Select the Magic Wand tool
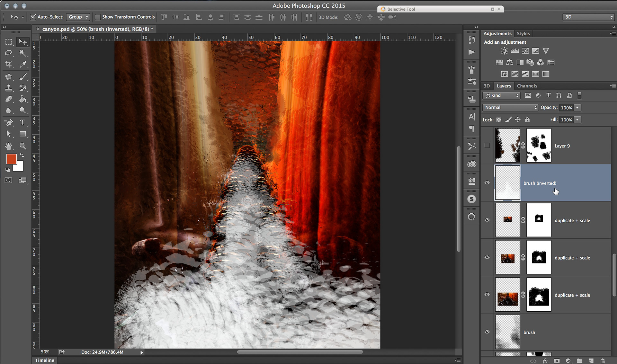Screen dimensions: 617x364 [22, 53]
